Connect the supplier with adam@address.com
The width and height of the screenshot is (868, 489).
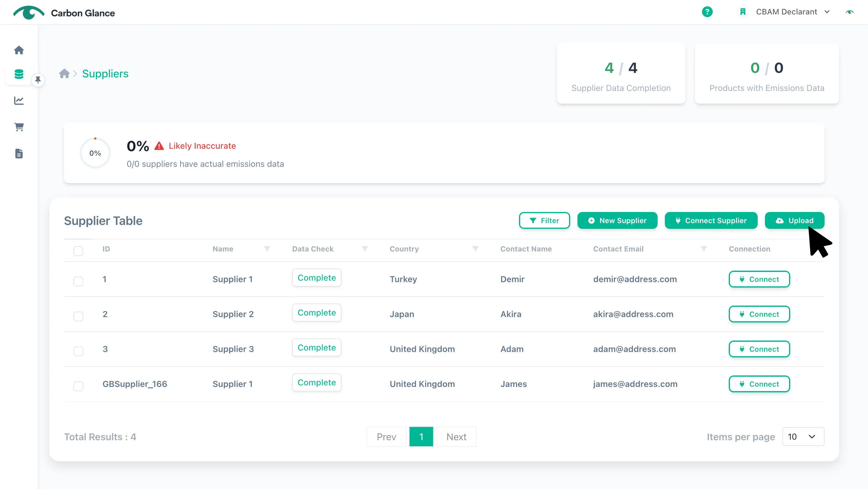759,349
